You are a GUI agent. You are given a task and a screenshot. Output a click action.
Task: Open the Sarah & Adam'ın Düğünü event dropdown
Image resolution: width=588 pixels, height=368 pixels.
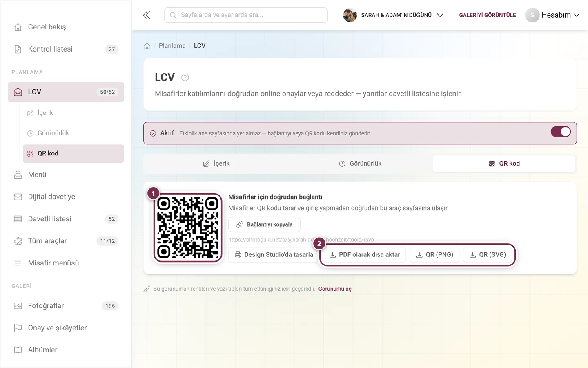coord(393,15)
